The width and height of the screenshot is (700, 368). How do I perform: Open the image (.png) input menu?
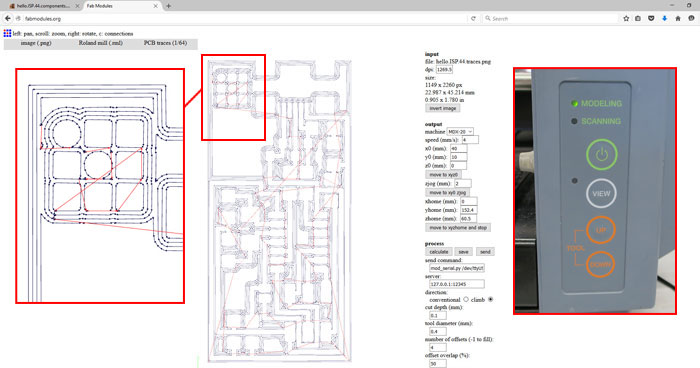(36, 43)
